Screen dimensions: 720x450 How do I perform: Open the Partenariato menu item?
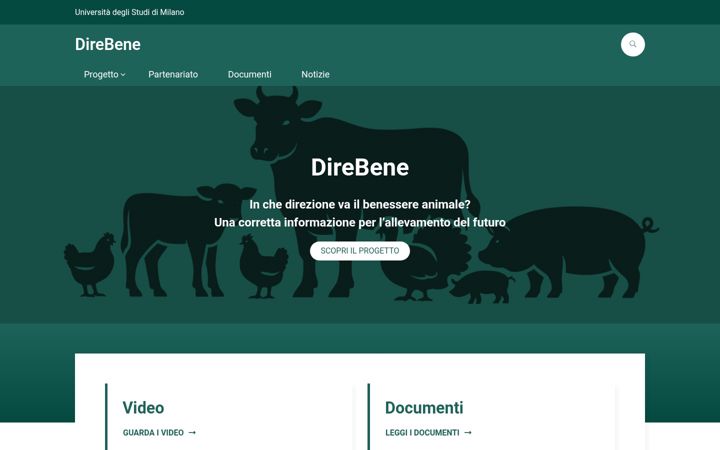coord(173,74)
